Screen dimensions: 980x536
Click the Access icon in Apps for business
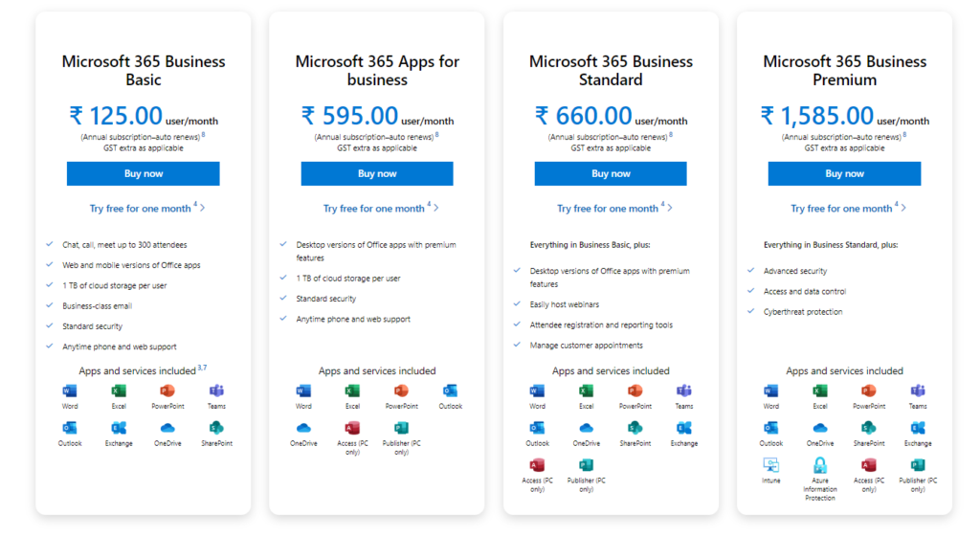pyautogui.click(x=352, y=428)
